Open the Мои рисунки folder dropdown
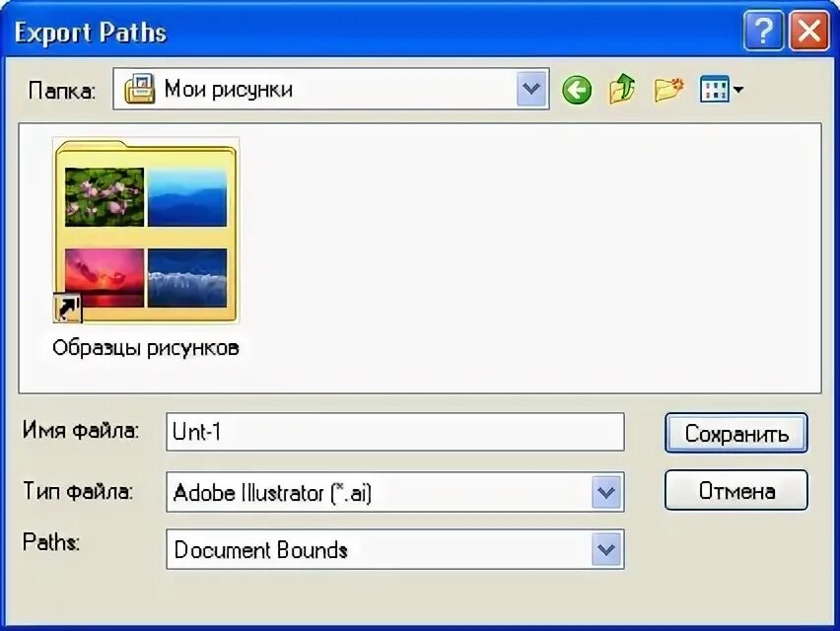 pos(530,89)
